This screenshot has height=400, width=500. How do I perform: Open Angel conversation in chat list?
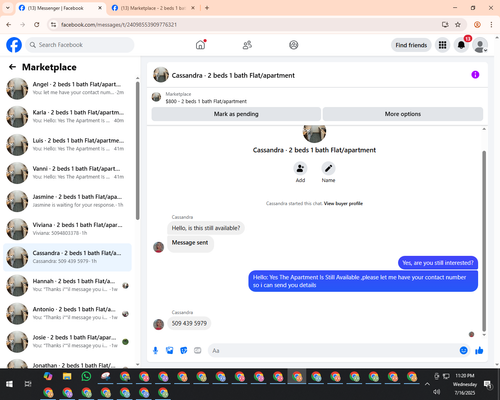pyautogui.click(x=68, y=89)
